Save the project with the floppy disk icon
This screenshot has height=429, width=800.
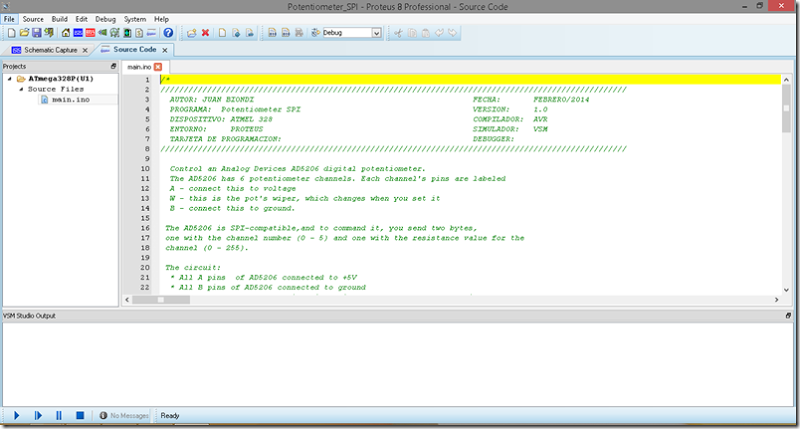click(x=36, y=33)
